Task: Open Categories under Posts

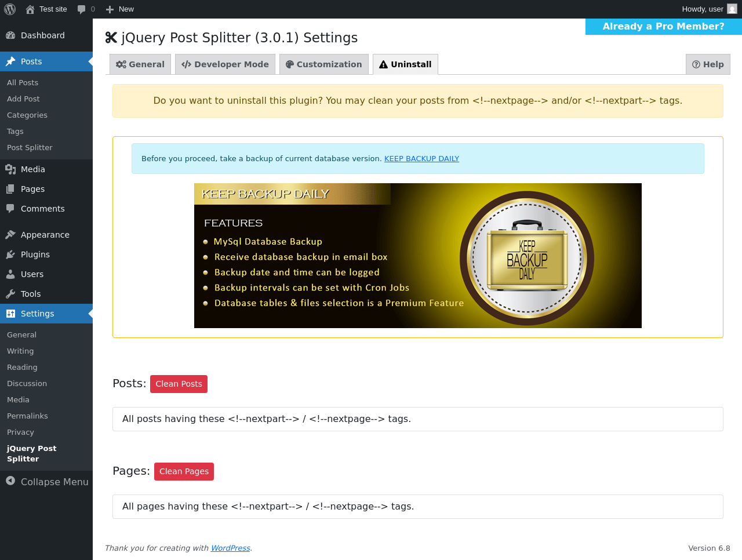Action: (27, 115)
